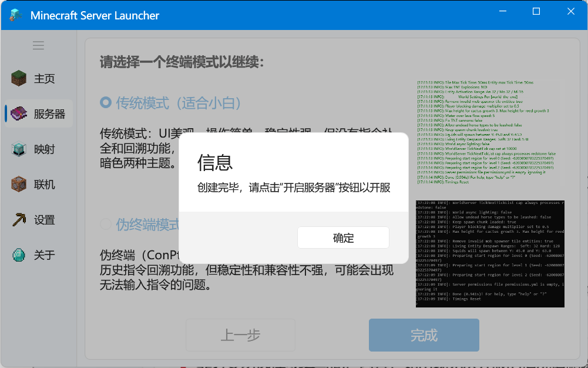This screenshot has height=368, width=588.
Task: Collapse the sidebar with the hamburger icon
Action: (39, 45)
